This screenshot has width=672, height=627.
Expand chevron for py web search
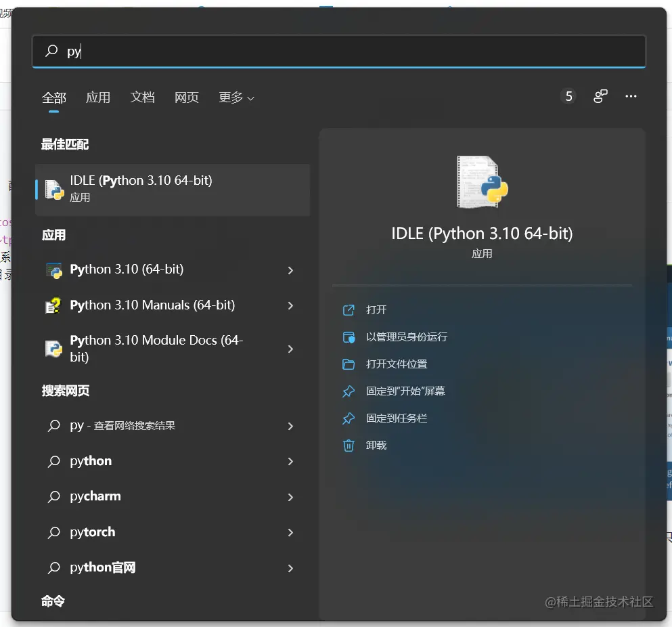coord(290,427)
